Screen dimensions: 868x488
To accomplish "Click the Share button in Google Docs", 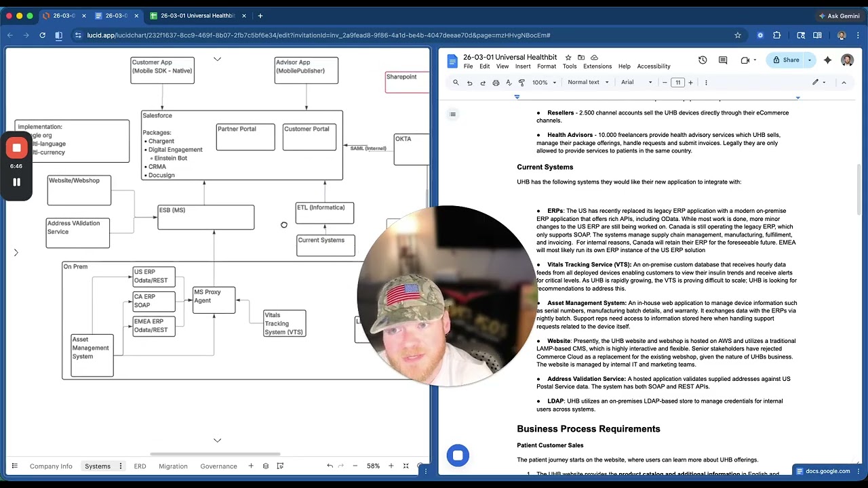I will click(785, 60).
